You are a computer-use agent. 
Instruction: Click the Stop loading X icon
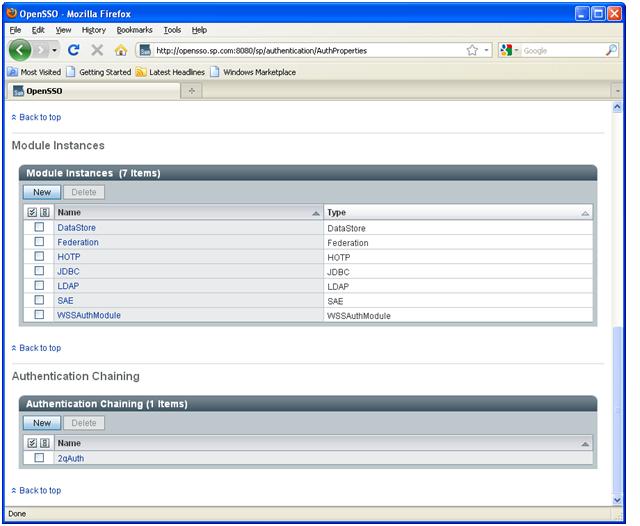[x=97, y=50]
